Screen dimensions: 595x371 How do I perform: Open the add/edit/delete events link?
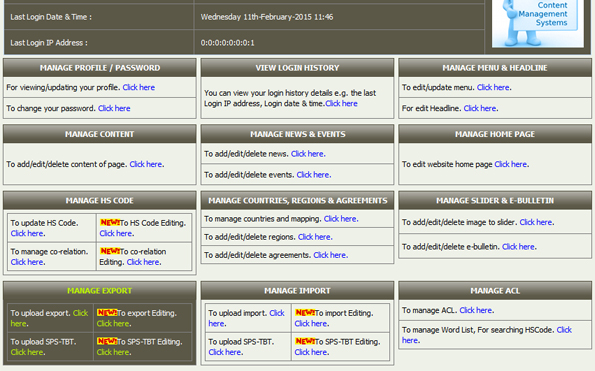(x=313, y=175)
